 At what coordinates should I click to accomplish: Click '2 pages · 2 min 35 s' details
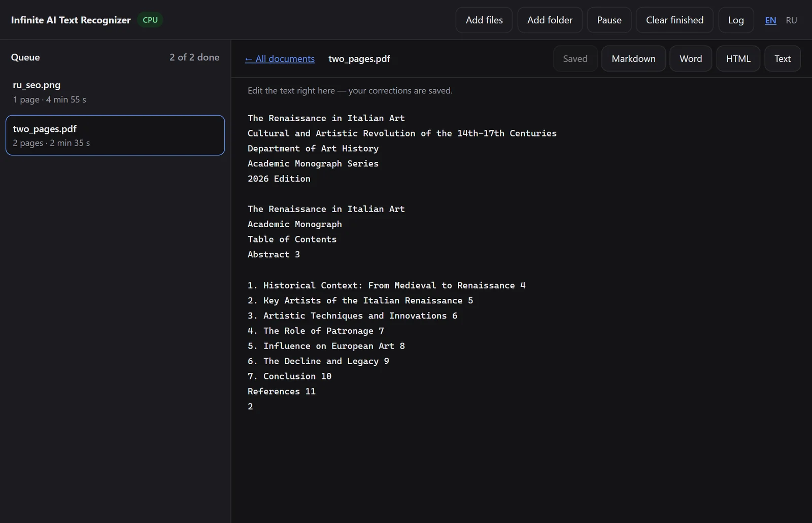pyautogui.click(x=51, y=143)
